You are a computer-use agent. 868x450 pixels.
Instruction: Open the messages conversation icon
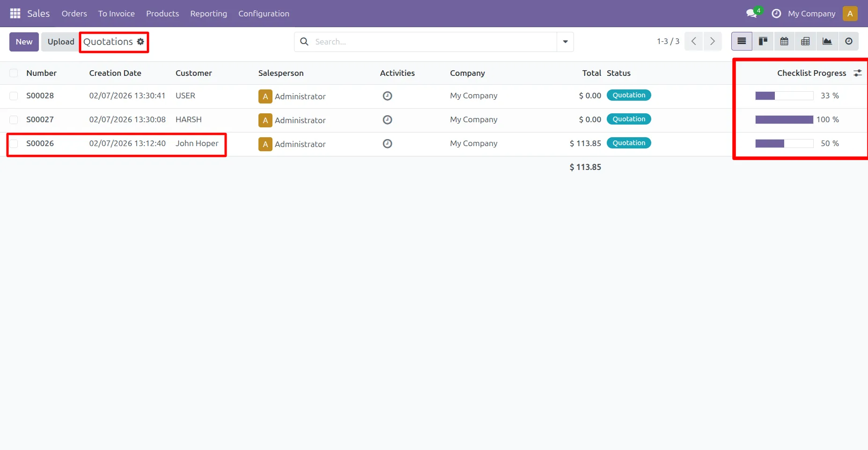752,14
